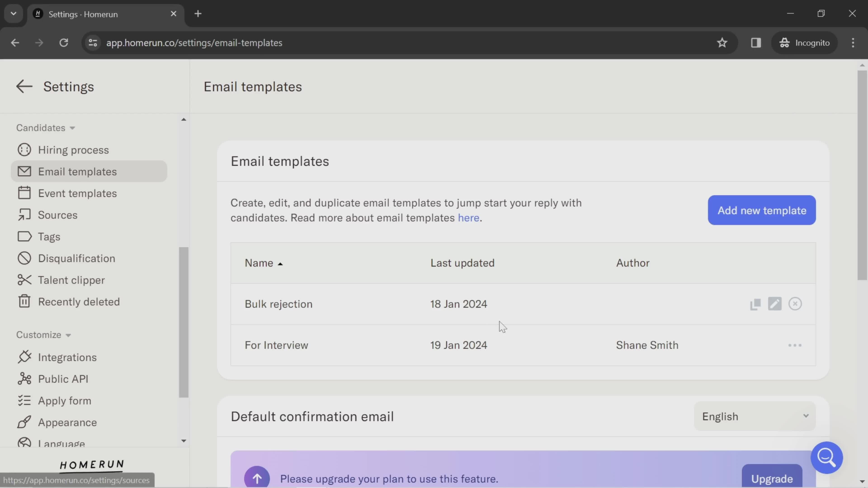Duplicate the Bulk rejection template
This screenshot has width=868, height=488.
755,304
